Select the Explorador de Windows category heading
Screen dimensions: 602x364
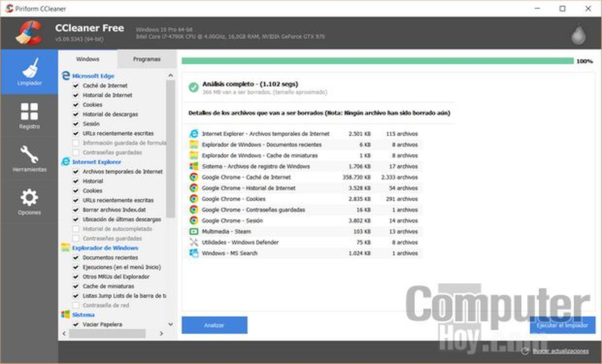coord(105,248)
